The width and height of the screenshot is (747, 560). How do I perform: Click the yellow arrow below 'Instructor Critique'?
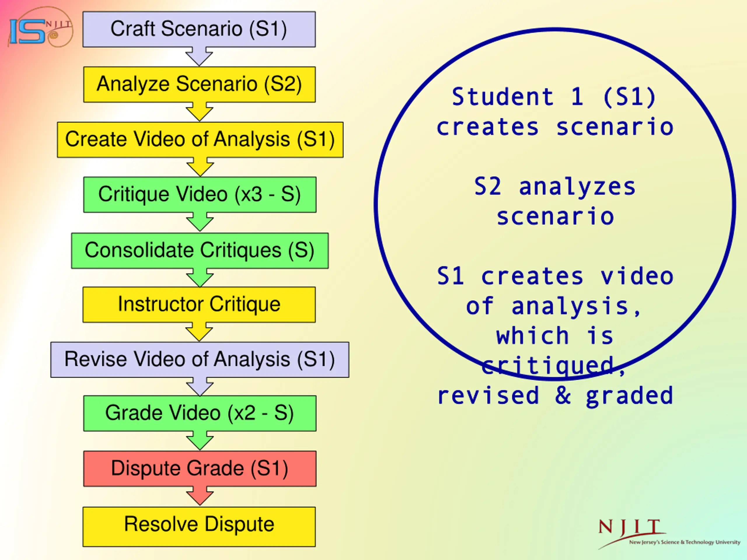(x=199, y=332)
